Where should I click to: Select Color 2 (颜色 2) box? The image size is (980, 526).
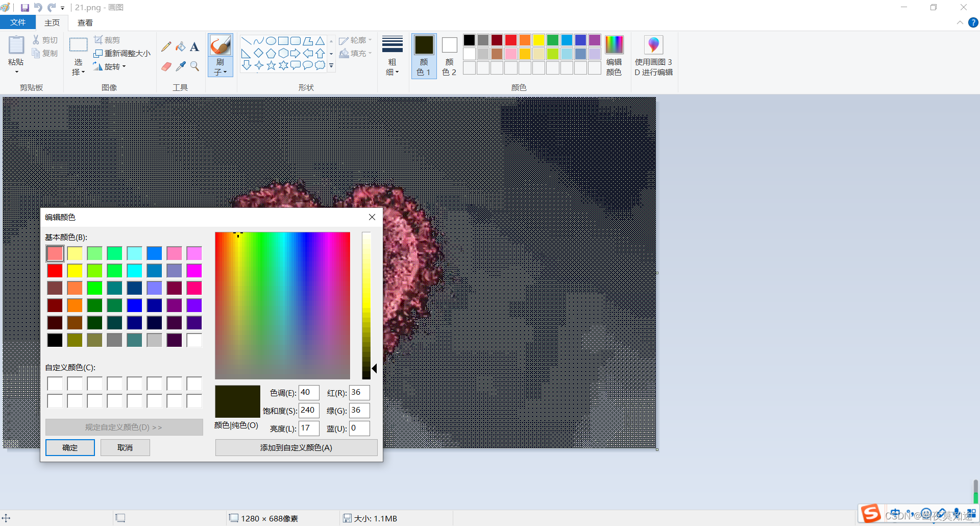(x=449, y=56)
